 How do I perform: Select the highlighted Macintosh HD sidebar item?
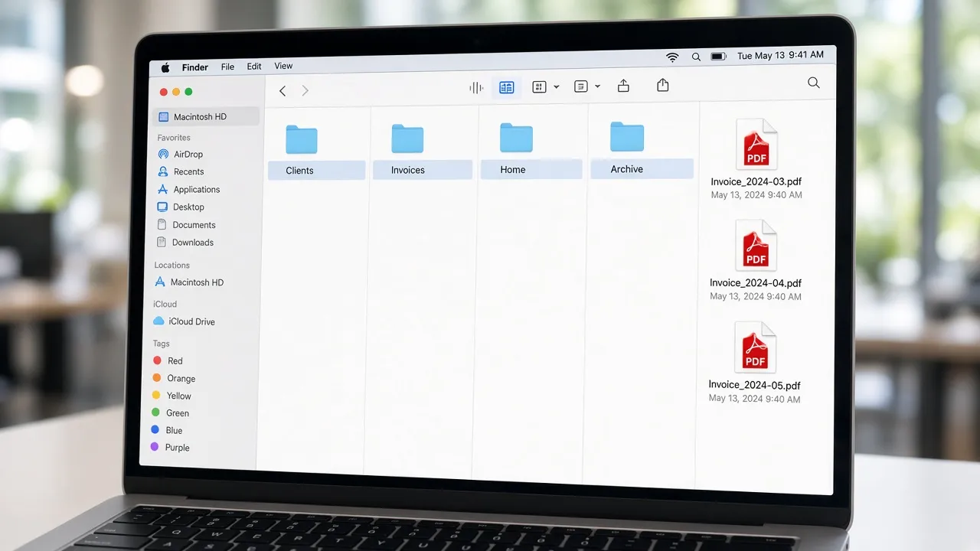pos(207,117)
